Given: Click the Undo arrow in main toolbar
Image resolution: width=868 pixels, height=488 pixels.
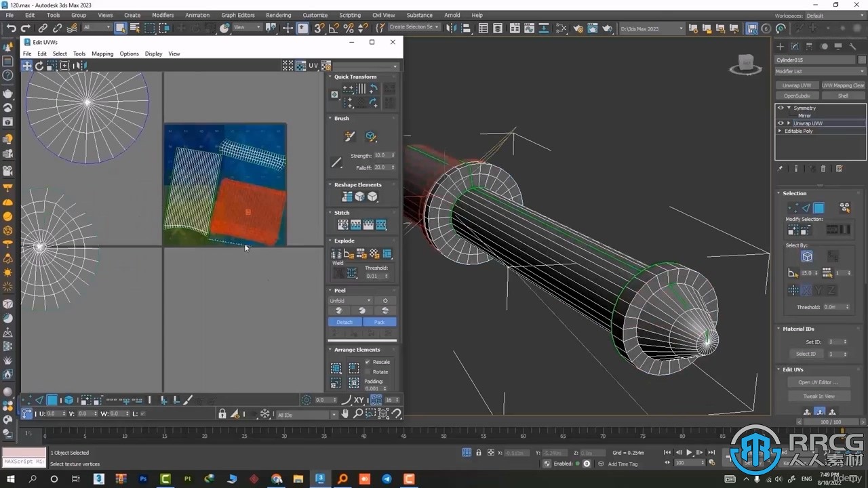Looking at the screenshot, I should coord(12,28).
